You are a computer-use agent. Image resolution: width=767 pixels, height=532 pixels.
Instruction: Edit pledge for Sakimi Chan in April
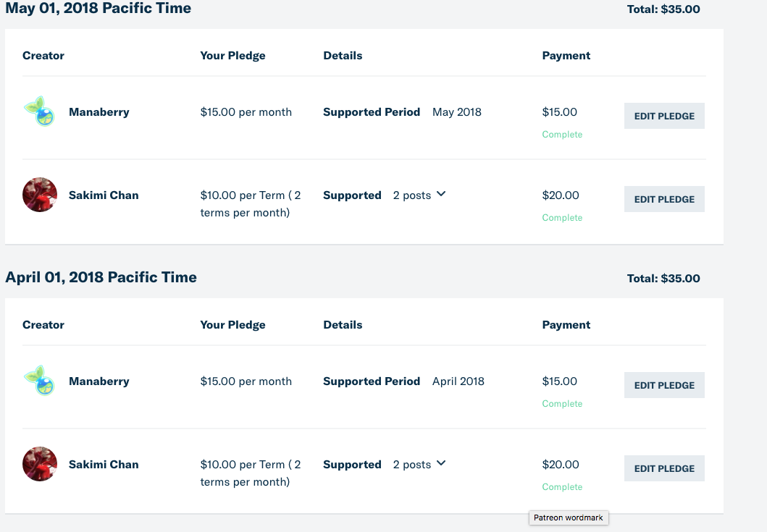(664, 468)
